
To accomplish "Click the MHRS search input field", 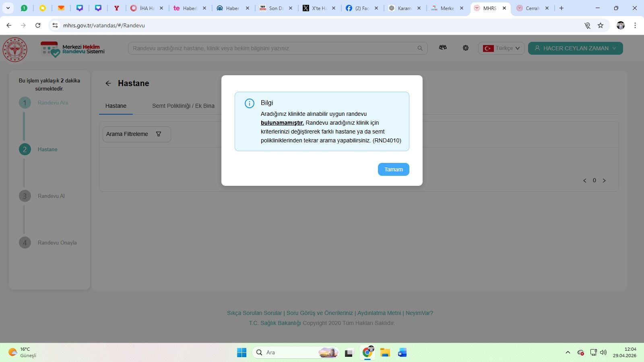I will tap(274, 48).
